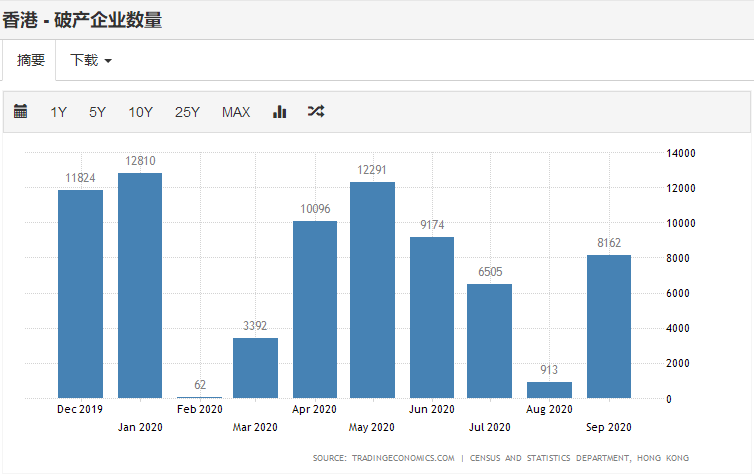Click the Census and Statistics Department source text
Screen dimensions: 754x474
579,458
